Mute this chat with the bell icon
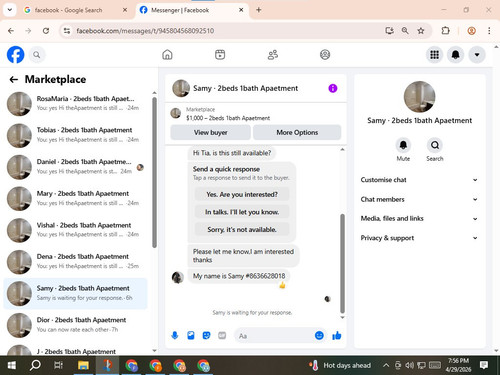This screenshot has height=375, width=500. (403, 145)
